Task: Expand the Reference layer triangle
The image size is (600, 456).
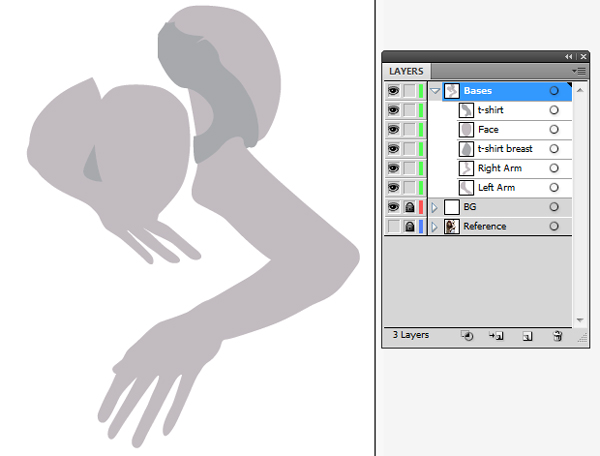Action: [x=434, y=227]
